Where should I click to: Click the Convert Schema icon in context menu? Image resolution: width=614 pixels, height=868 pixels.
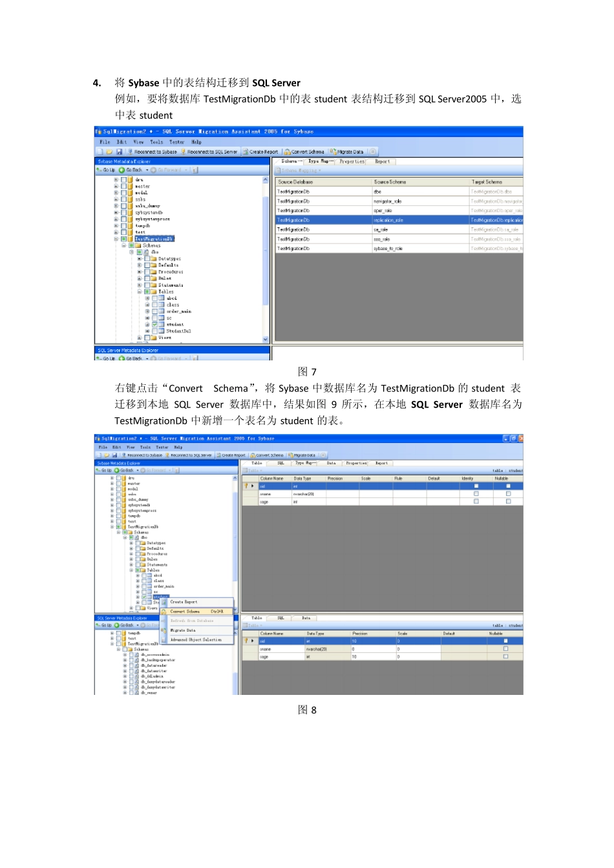click(165, 612)
